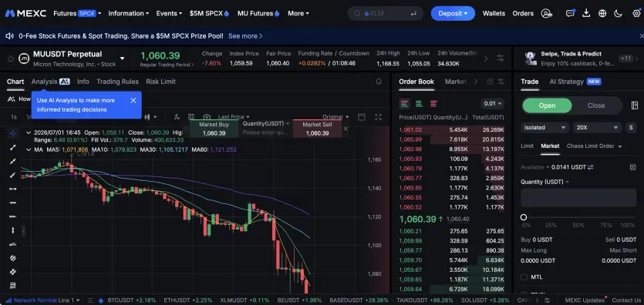Check the MTL checkbox
Viewport: 644px width, 305px height.
524,277
